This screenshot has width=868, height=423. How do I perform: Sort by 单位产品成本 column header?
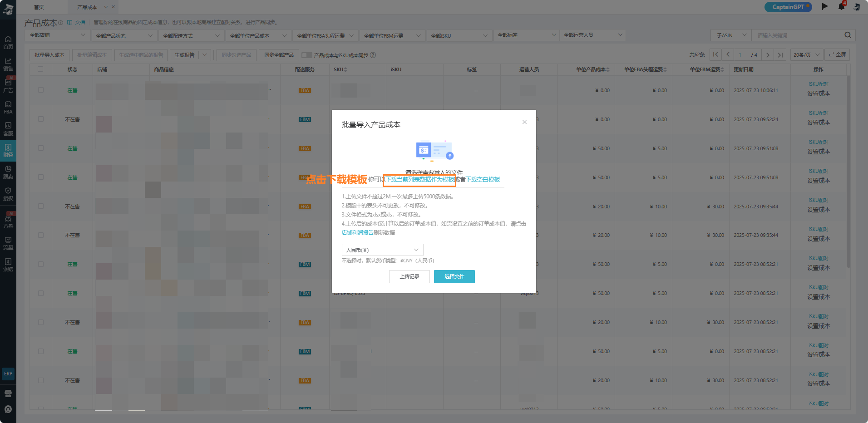592,69
